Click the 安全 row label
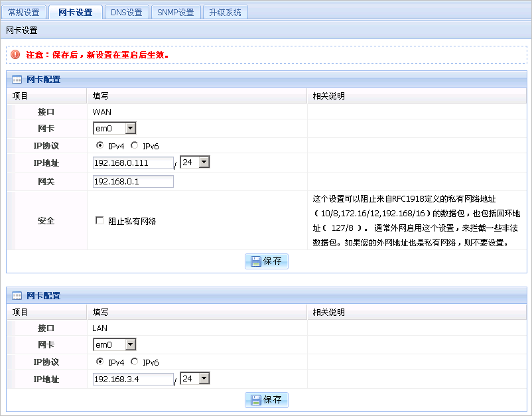Screen dimensions: 532x416 (46, 221)
